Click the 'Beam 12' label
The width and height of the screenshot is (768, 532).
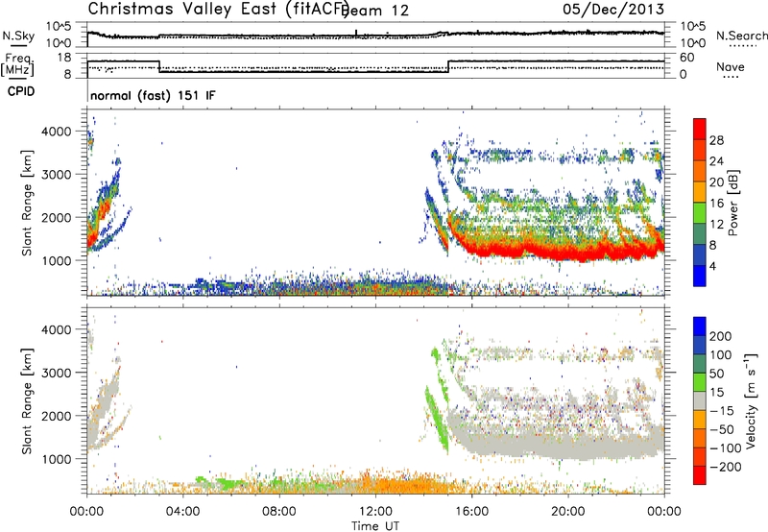tap(376, 11)
